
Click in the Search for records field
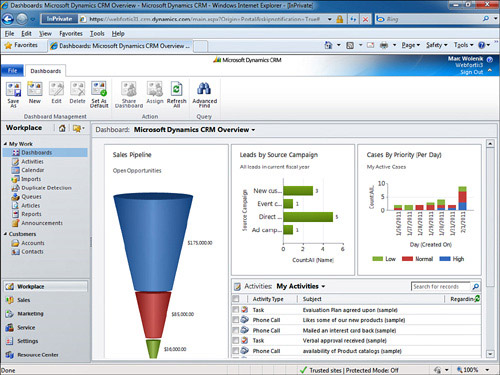(441, 286)
